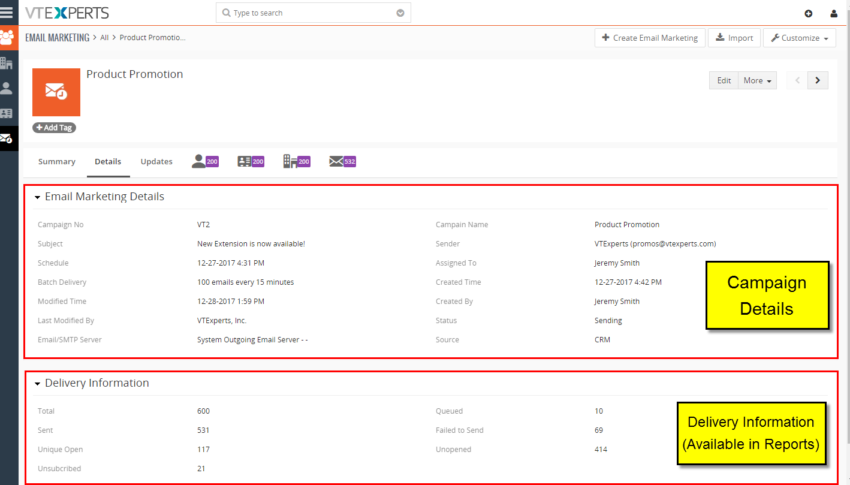This screenshot has height=485, width=850.
Task: Click the VTExperts logo
Action: point(67,12)
